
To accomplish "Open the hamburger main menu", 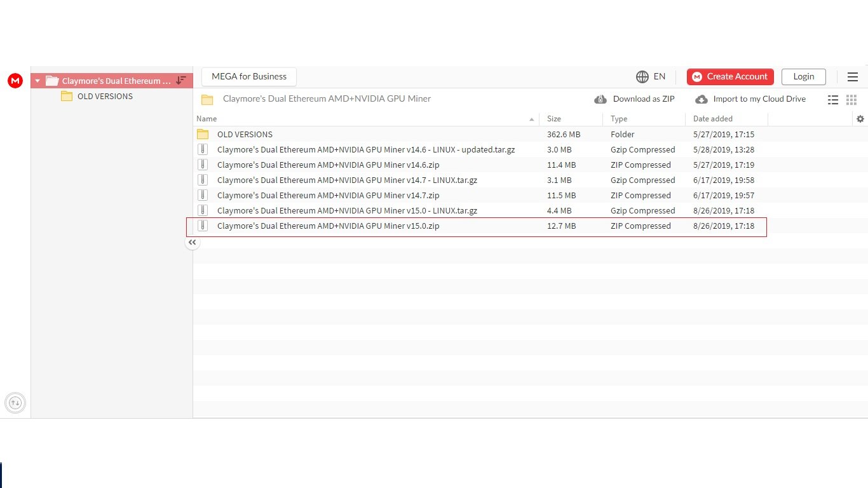I will click(x=853, y=77).
